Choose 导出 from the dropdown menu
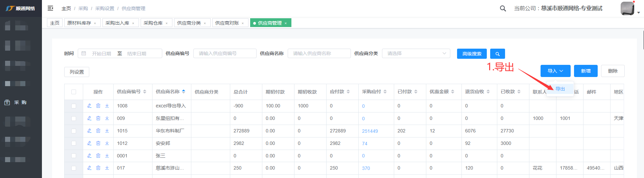The height and width of the screenshot is (178, 644). [560, 89]
